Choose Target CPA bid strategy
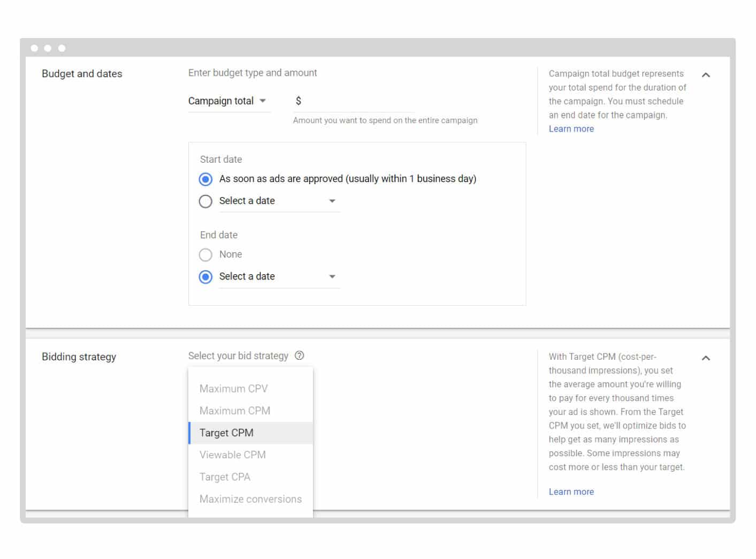756x559 pixels. (x=225, y=477)
